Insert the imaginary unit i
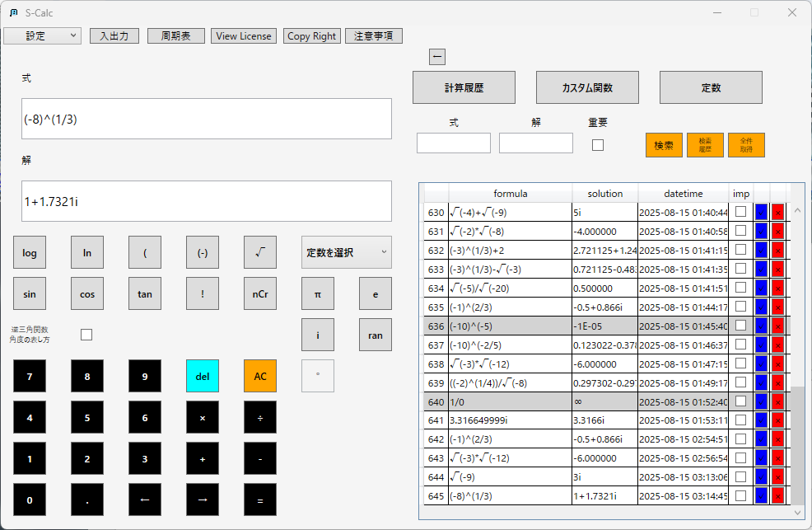Image resolution: width=812 pixels, height=530 pixels. pyautogui.click(x=317, y=335)
